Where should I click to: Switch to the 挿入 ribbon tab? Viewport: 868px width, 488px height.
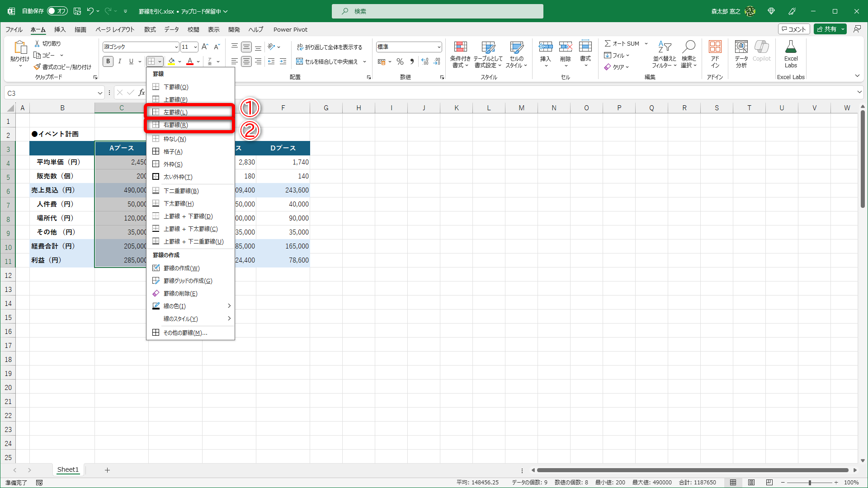tap(60, 29)
